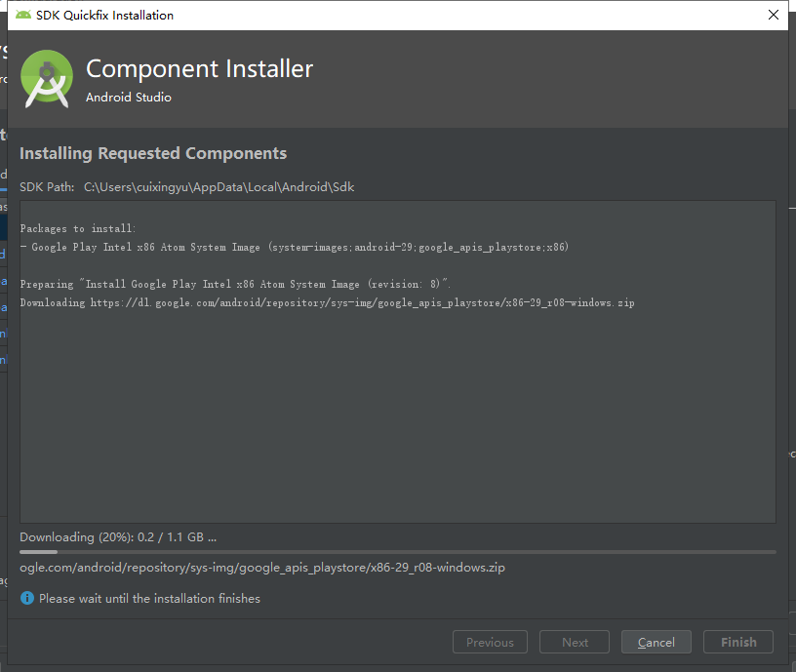Cancel the component installation
Screen dimensions: 796x672
[656, 642]
